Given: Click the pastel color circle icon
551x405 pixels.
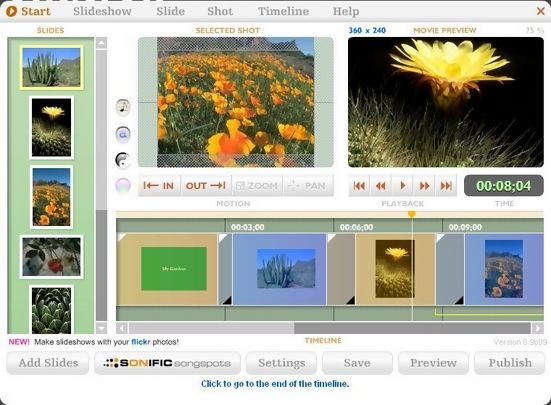Looking at the screenshot, I should 123,185.
